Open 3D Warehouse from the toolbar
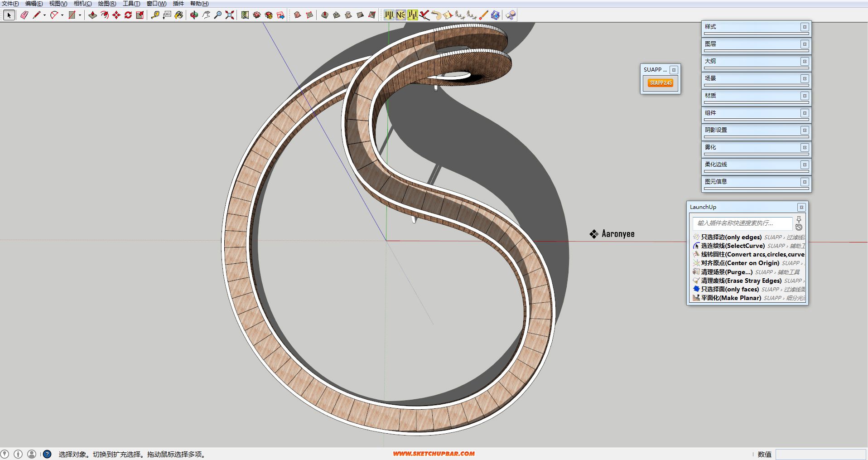Image resolution: width=868 pixels, height=460 pixels. click(x=257, y=15)
